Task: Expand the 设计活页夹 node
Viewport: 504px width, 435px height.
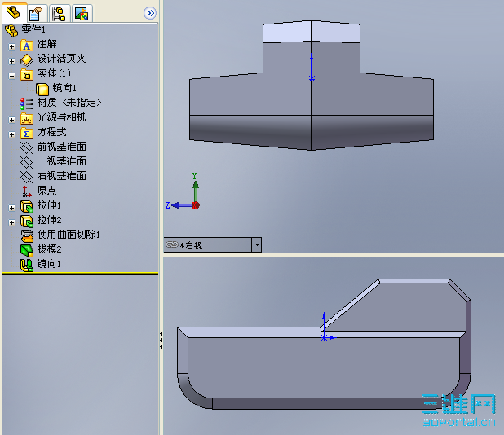Action: [x=11, y=61]
